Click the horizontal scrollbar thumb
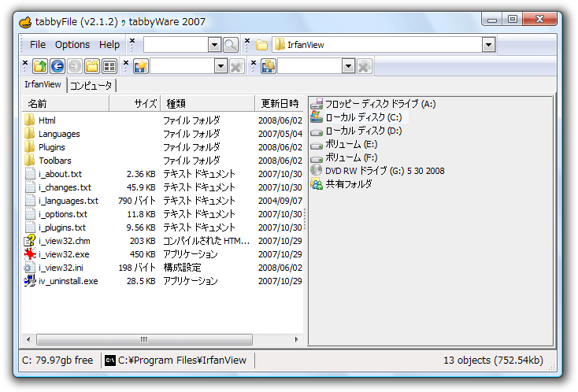 pyautogui.click(x=145, y=339)
